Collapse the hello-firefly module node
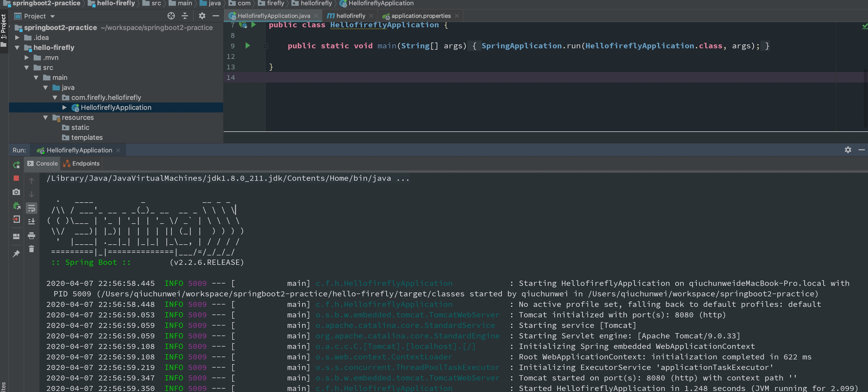Image resolution: width=868 pixels, height=392 pixels. (x=17, y=47)
